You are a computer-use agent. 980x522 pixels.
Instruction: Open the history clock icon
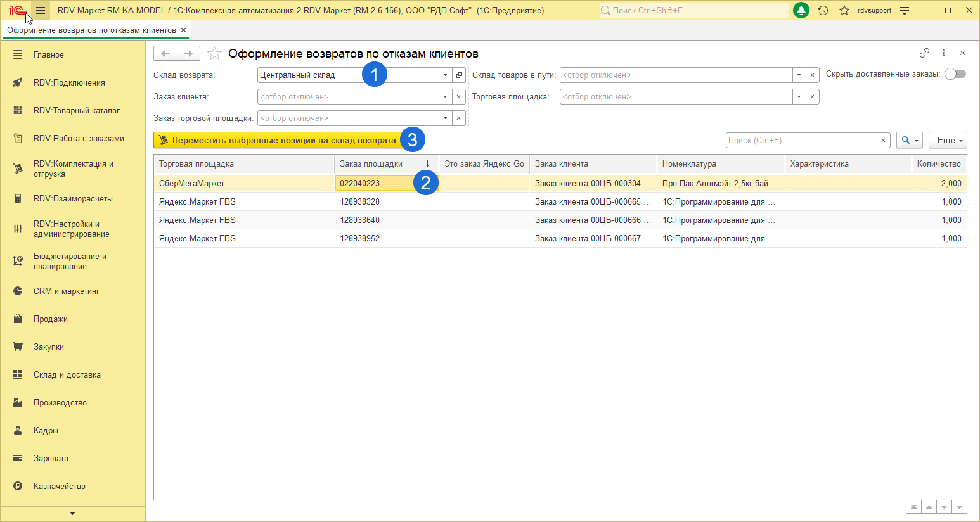[823, 10]
